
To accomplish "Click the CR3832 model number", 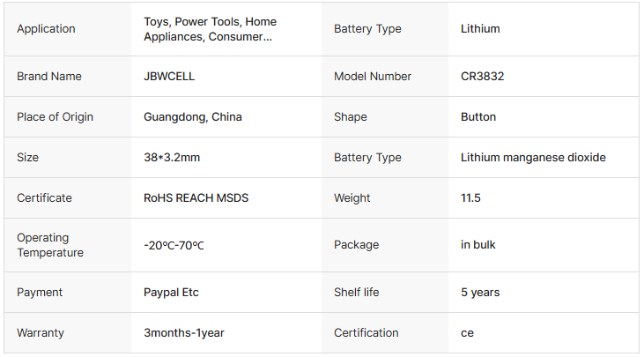I will [482, 77].
